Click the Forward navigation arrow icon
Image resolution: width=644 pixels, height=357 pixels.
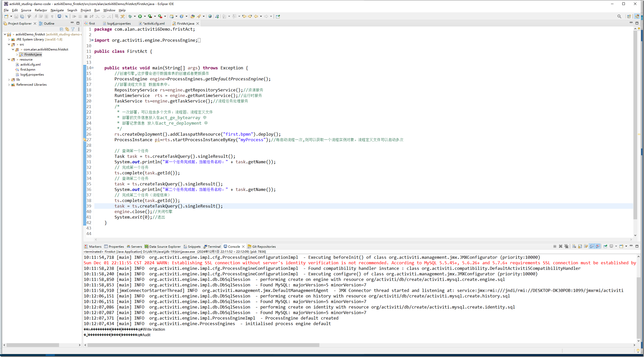266,16
